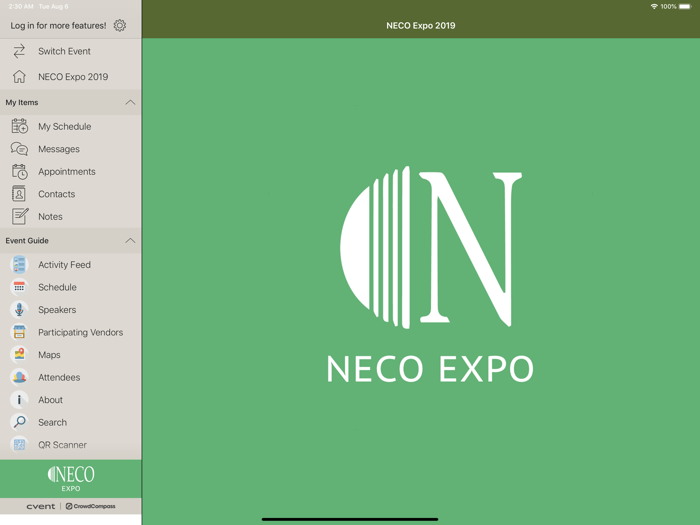Tap the Maps icon
The image size is (700, 525).
[x=19, y=355]
